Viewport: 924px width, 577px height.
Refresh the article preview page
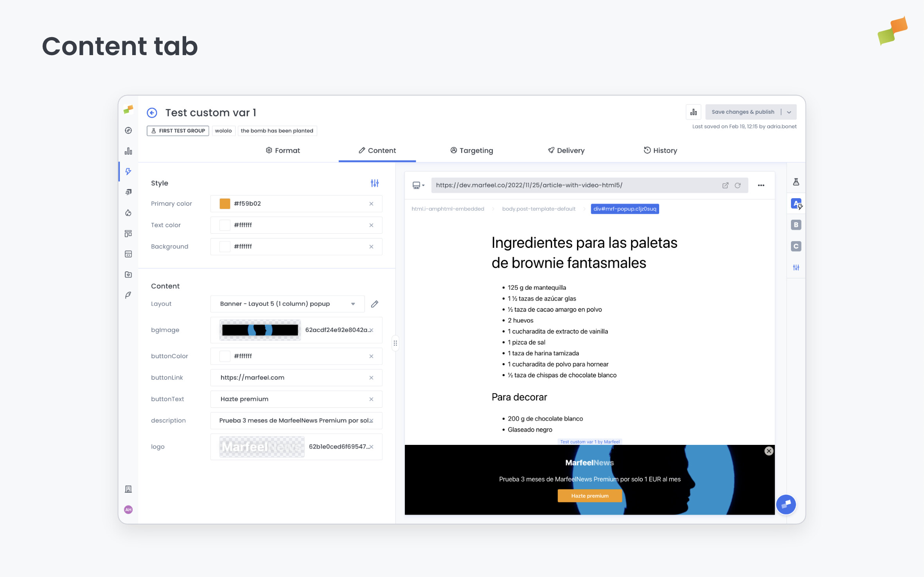[738, 185]
